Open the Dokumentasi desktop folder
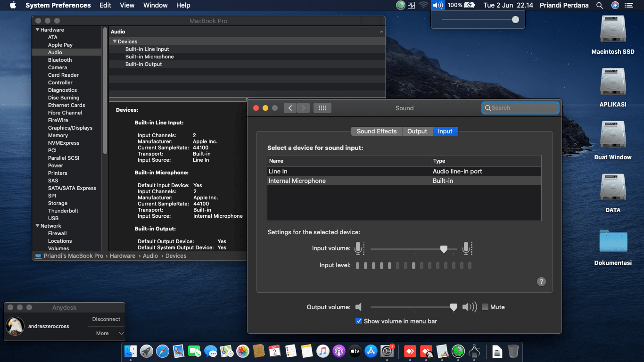 613,247
